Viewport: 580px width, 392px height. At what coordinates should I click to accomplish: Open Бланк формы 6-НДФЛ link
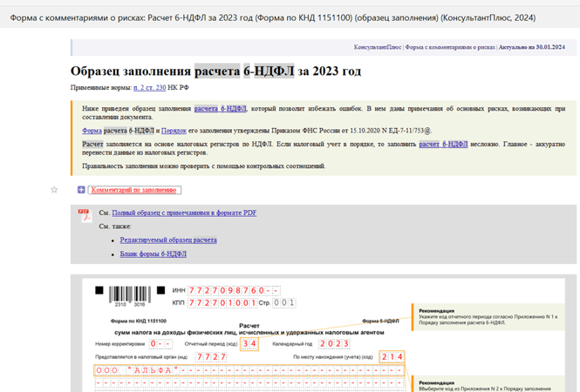[x=154, y=254]
